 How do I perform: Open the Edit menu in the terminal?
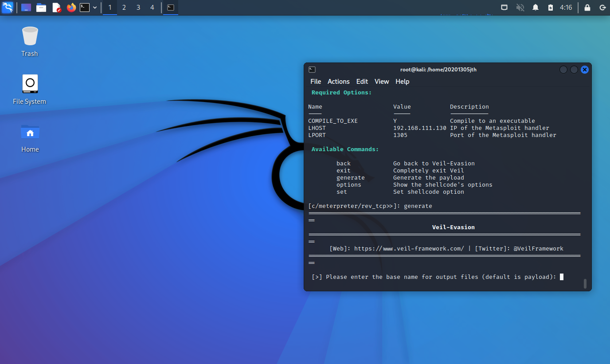coord(362,82)
